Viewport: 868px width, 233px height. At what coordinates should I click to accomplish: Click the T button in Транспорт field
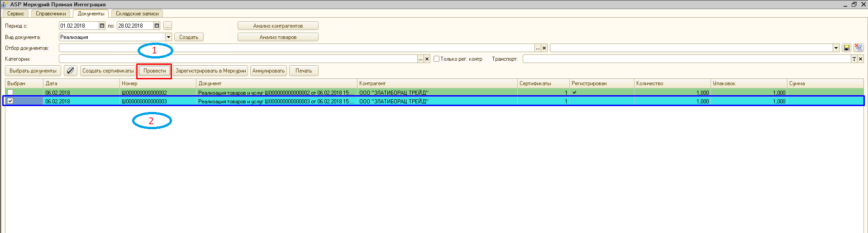(854, 59)
